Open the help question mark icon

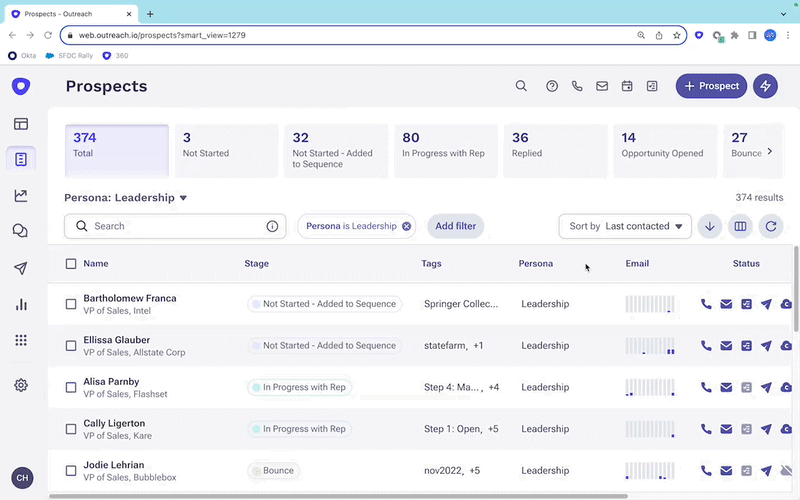552,86
